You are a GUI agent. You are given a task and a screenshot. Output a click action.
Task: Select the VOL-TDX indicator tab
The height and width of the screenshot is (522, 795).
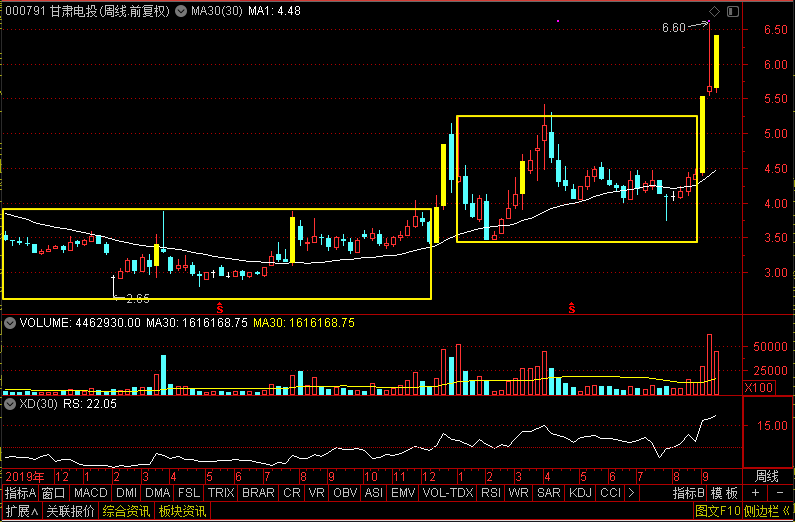pyautogui.click(x=448, y=493)
